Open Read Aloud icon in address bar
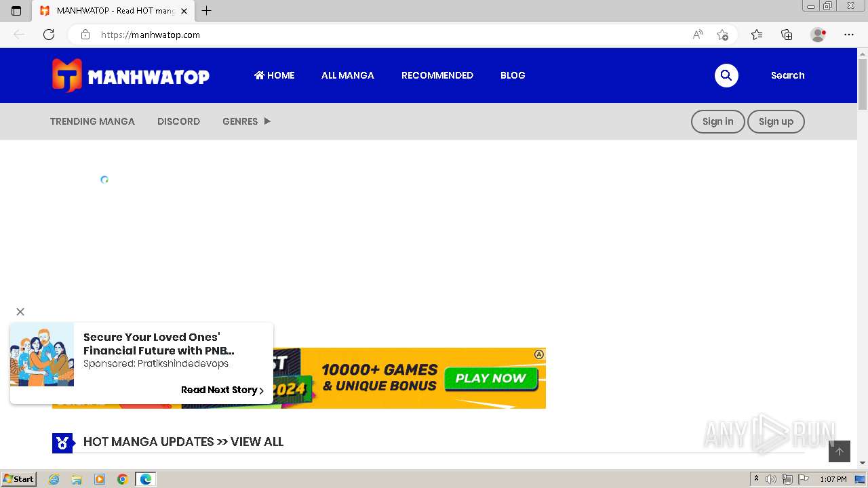 [698, 35]
